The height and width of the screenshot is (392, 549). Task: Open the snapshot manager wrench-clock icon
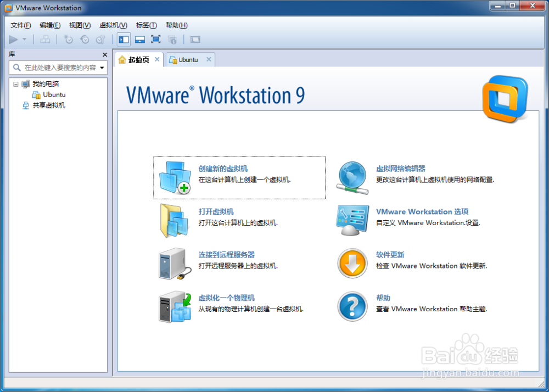coord(101,40)
